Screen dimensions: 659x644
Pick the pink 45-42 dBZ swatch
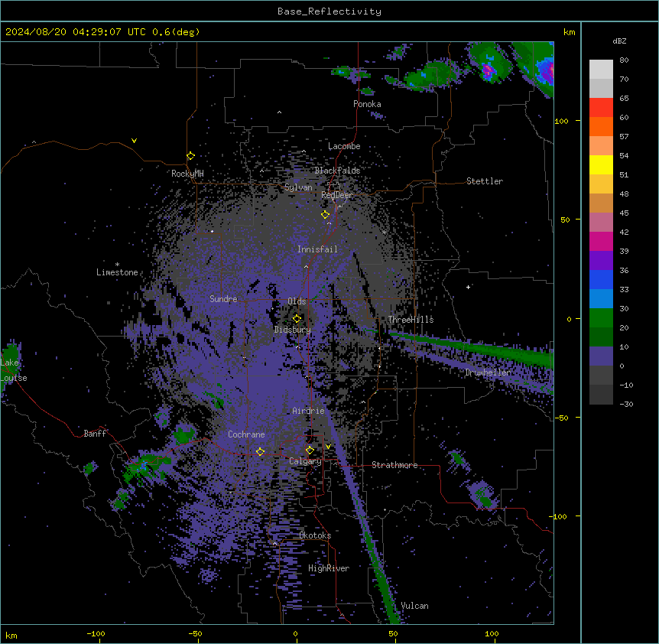(x=601, y=222)
